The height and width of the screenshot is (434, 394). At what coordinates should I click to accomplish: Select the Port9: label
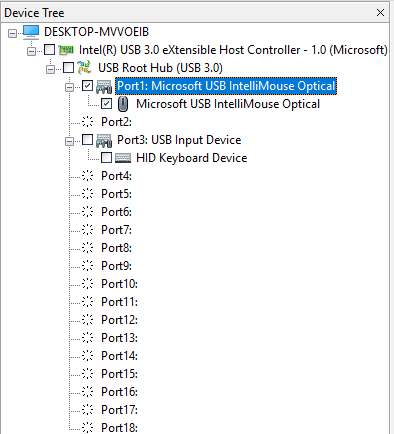coord(116,266)
